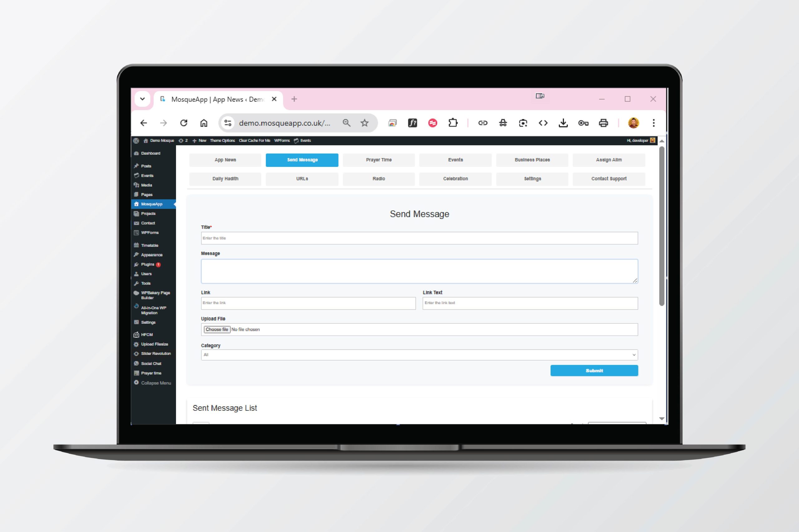Click the page's vertical scrollbar thumb

tap(661, 226)
